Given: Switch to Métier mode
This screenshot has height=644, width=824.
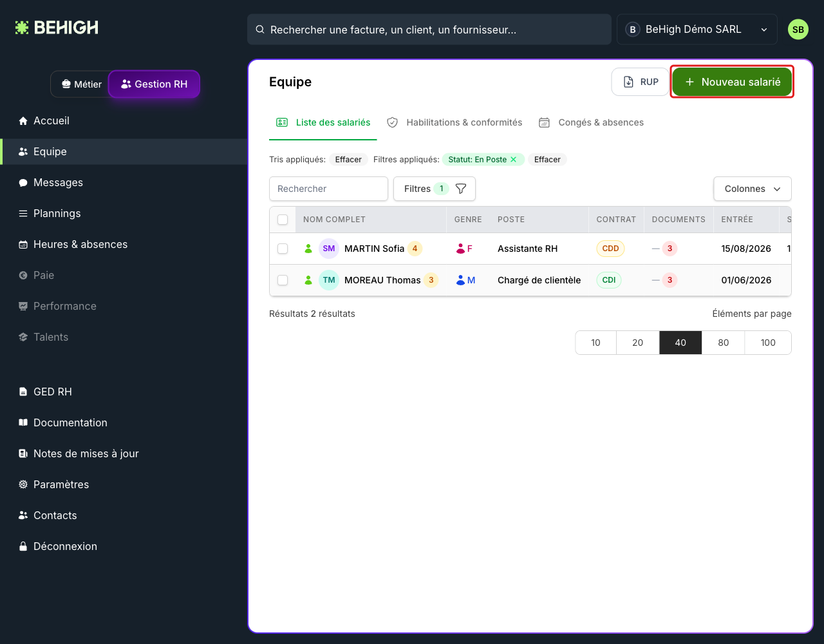Looking at the screenshot, I should (x=81, y=84).
